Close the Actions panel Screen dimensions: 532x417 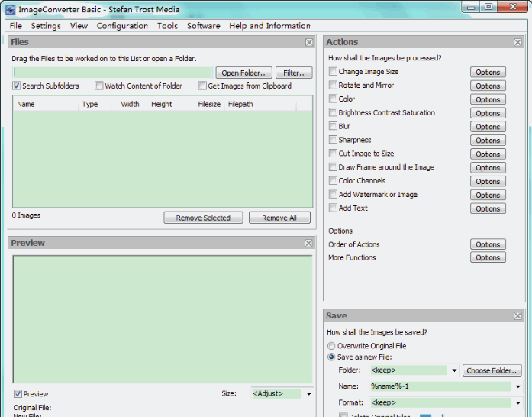click(517, 42)
